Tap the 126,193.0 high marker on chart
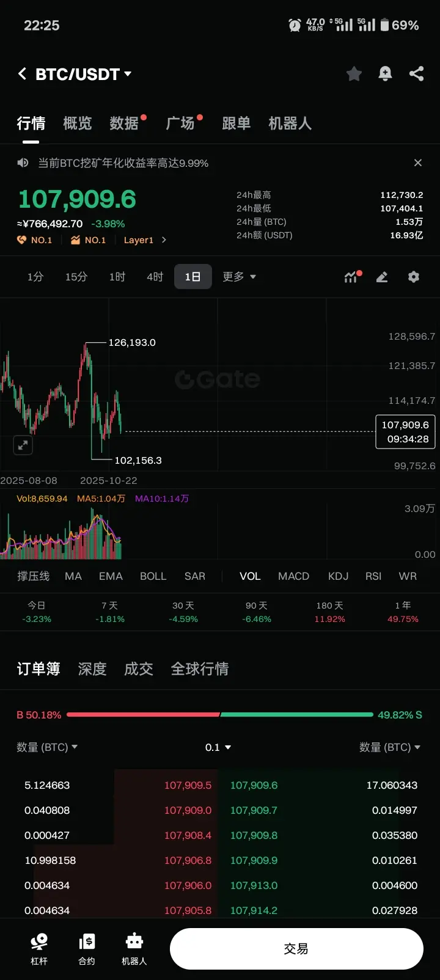The width and height of the screenshot is (440, 980). (132, 343)
